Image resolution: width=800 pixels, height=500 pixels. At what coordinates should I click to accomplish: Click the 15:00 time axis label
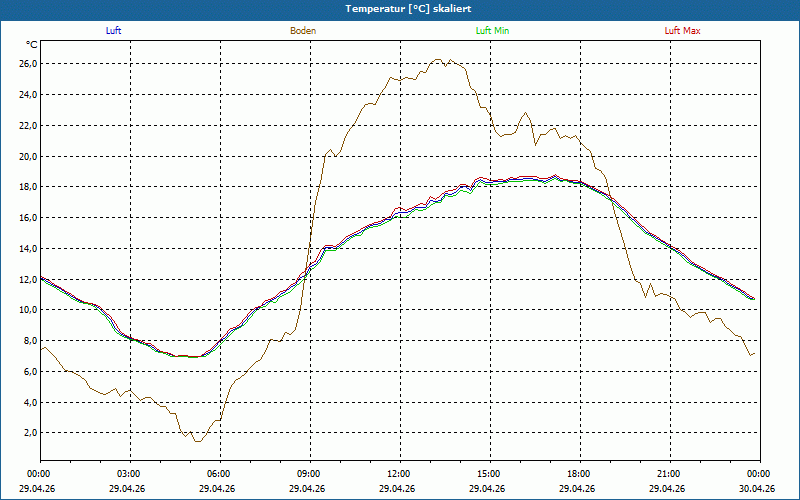click(490, 474)
